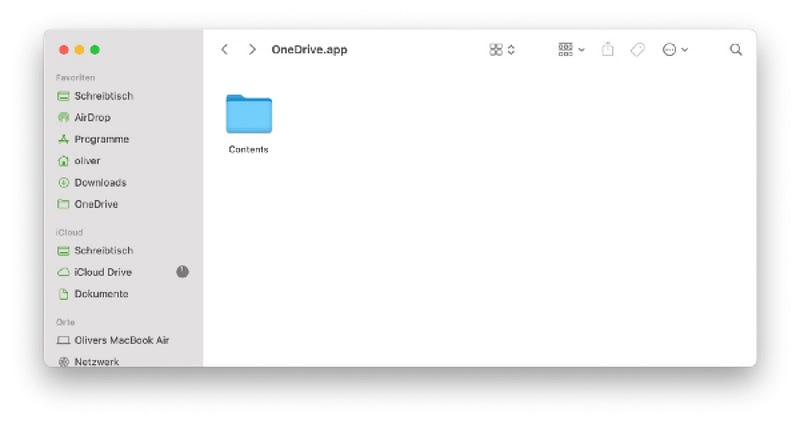Maximize the window with green button
Image resolution: width=800 pixels, height=424 pixels.
pos(95,49)
